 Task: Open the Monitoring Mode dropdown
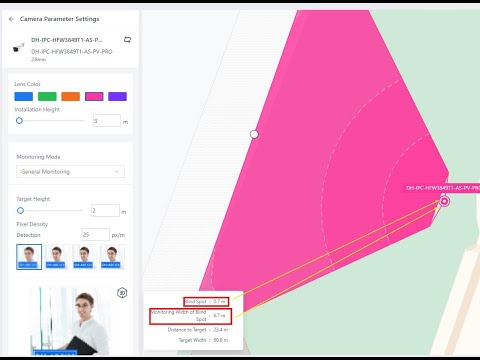(x=70, y=172)
